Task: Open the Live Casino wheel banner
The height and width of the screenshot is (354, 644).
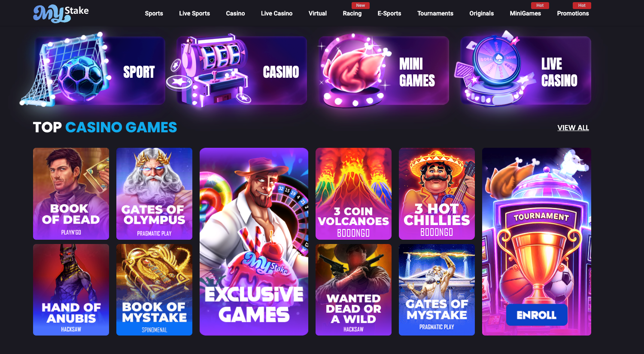Action: (x=526, y=71)
